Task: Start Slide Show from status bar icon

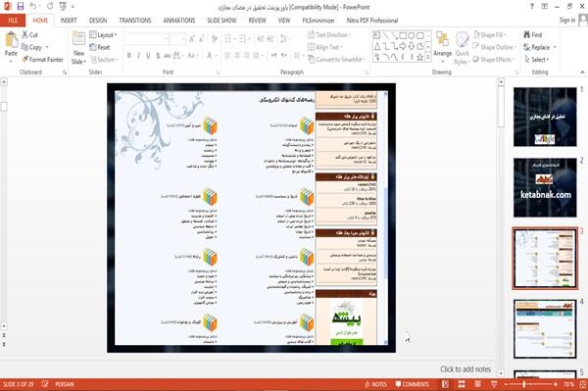Action: [x=494, y=384]
